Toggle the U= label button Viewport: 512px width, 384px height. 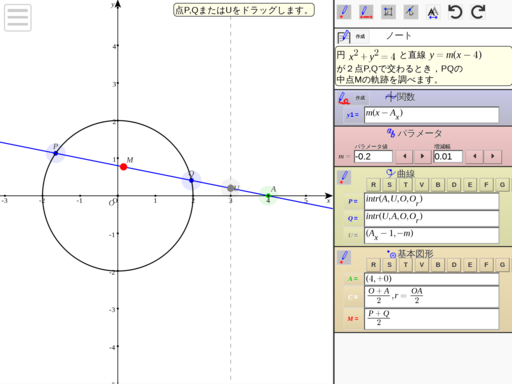coord(353,235)
